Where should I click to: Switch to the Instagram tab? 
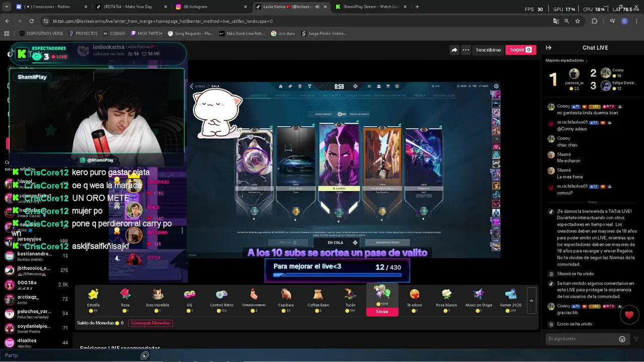pyautogui.click(x=210, y=7)
